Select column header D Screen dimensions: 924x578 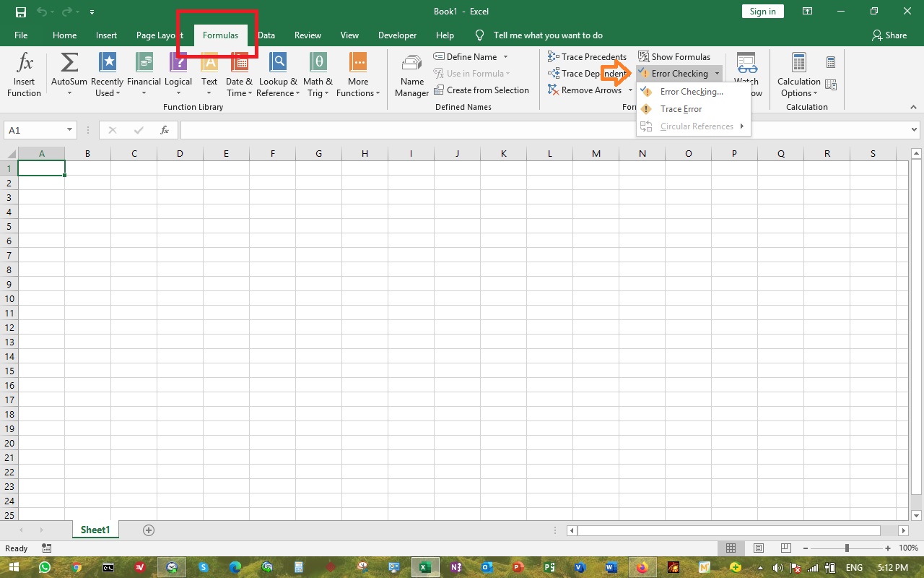(180, 153)
